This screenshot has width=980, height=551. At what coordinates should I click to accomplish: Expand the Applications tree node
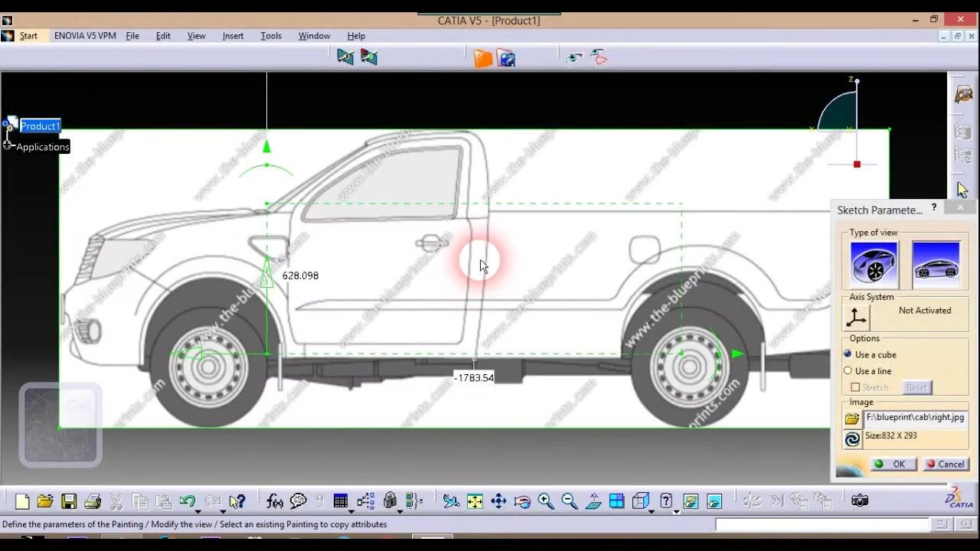click(x=7, y=145)
